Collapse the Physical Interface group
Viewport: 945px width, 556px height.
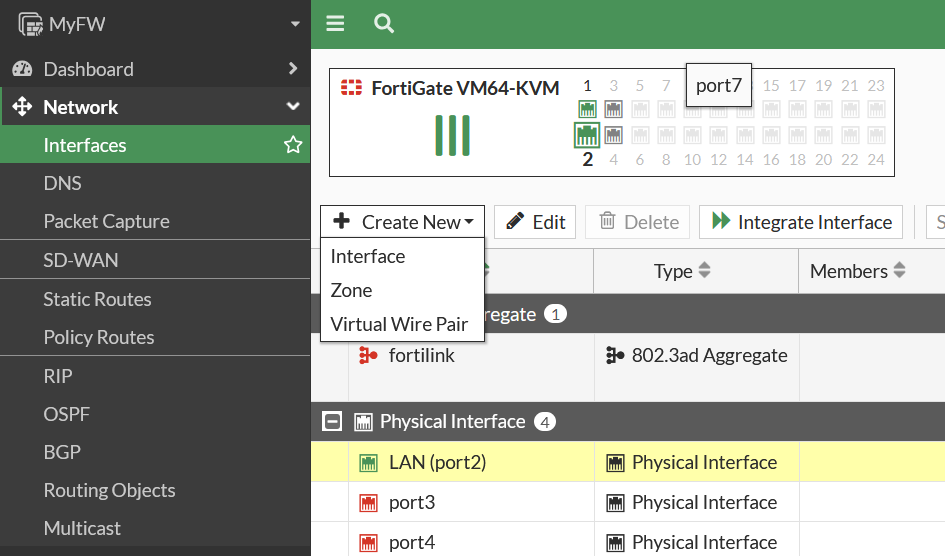tap(332, 421)
